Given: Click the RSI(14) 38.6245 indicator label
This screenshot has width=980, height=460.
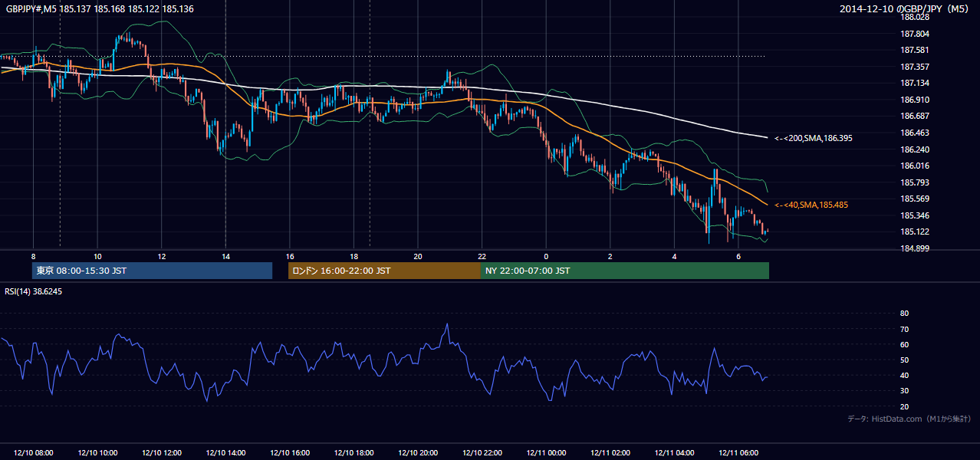Looking at the screenshot, I should (x=34, y=291).
